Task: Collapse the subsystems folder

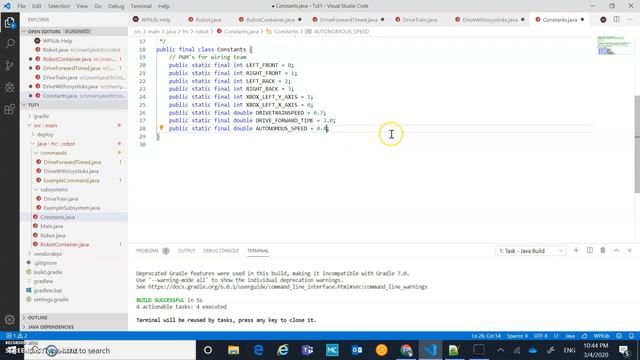Action: point(54,189)
